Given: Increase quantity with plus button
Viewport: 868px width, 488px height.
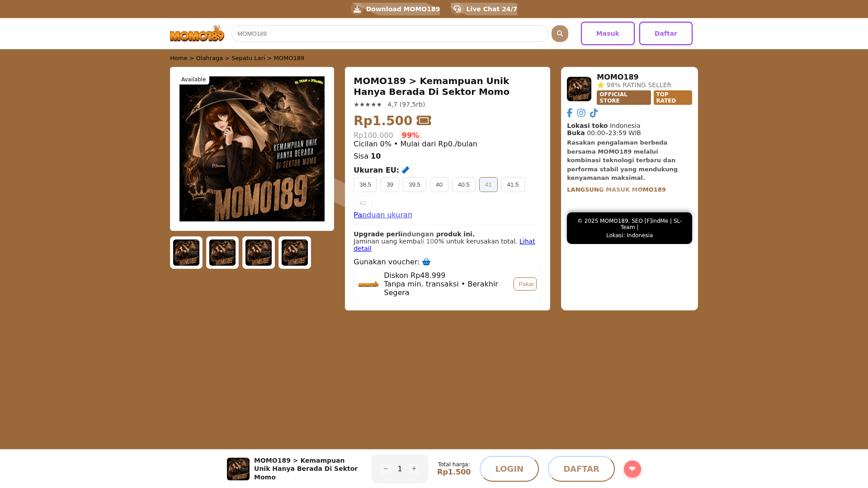Looking at the screenshot, I should click(x=414, y=469).
